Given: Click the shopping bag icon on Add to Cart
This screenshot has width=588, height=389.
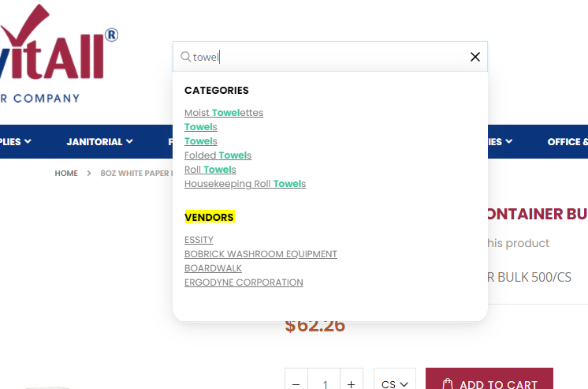Looking at the screenshot, I should click(448, 383).
